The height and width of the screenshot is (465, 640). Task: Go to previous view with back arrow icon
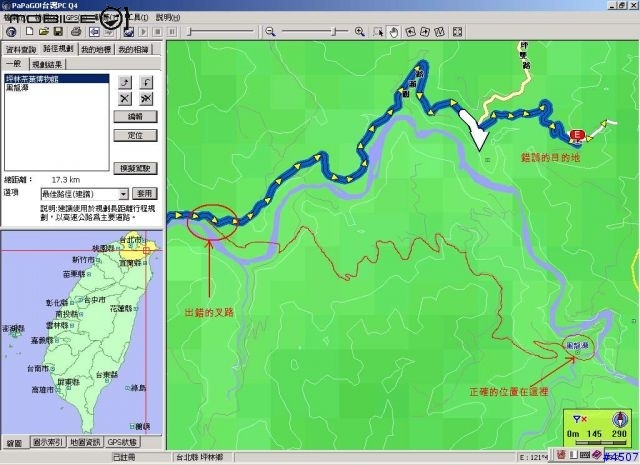[94, 31]
